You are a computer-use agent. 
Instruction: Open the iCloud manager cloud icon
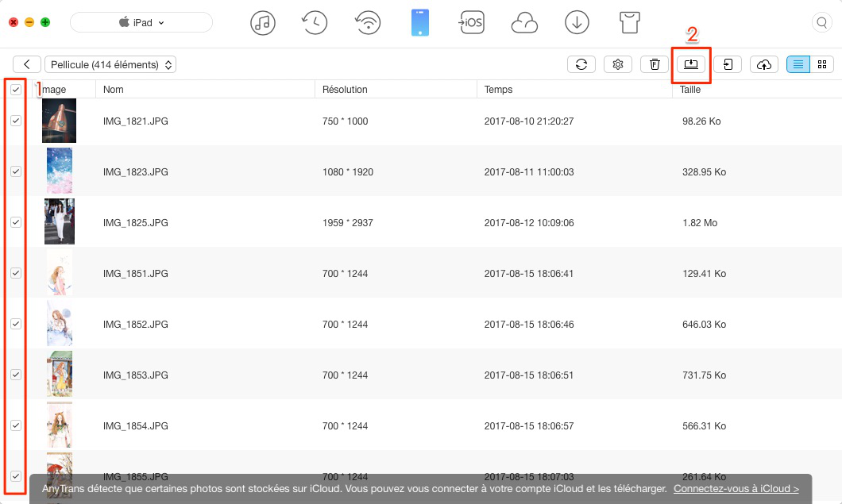pos(524,23)
